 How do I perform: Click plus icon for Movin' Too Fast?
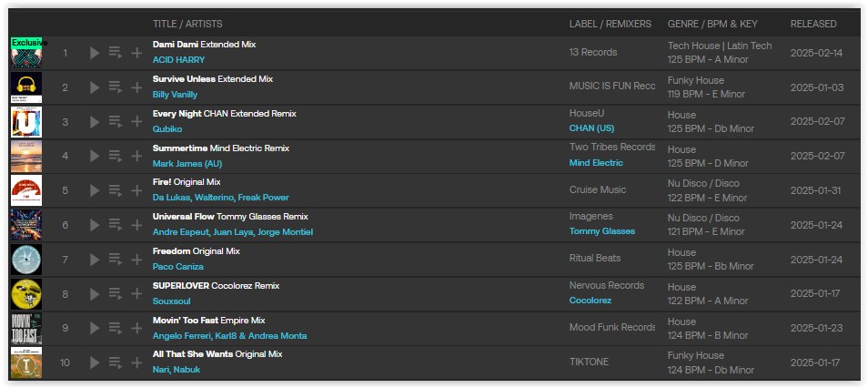136,328
